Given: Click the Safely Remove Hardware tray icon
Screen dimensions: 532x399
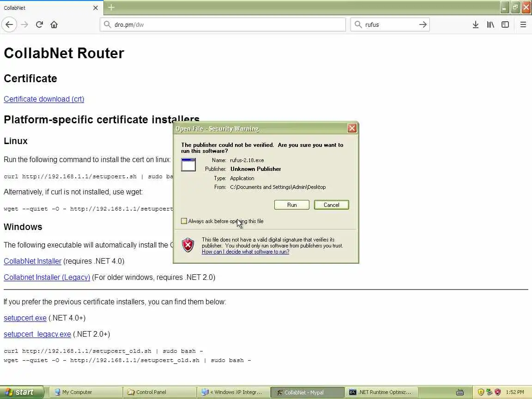Looking at the screenshot, I should [489, 392].
